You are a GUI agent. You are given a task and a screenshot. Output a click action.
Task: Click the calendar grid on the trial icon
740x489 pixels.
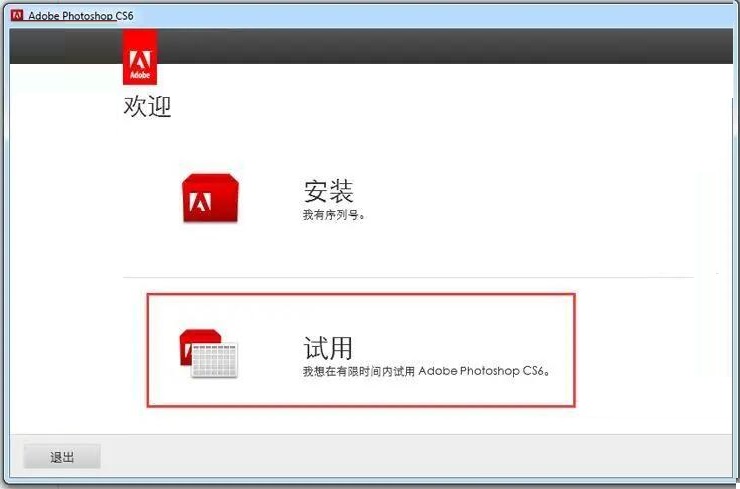coord(214,359)
